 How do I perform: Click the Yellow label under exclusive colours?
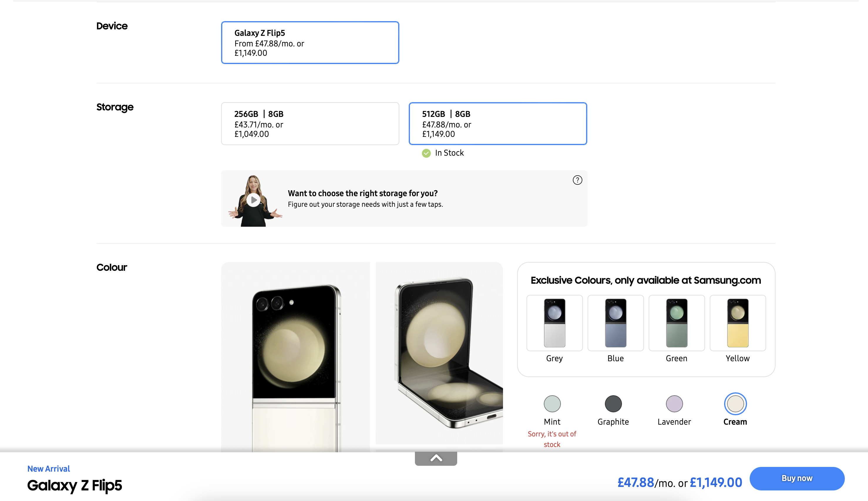pos(738,358)
